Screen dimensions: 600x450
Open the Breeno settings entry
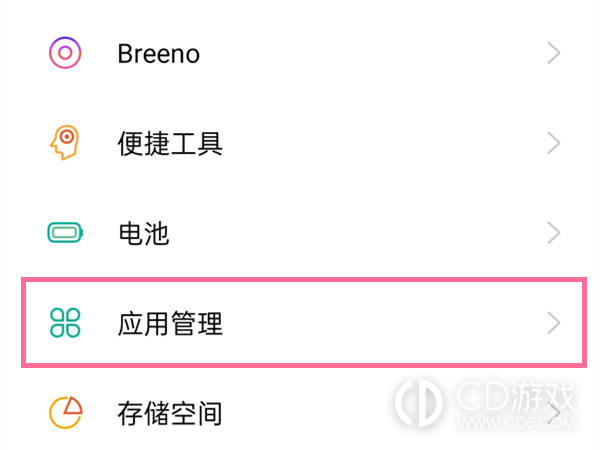(x=158, y=54)
